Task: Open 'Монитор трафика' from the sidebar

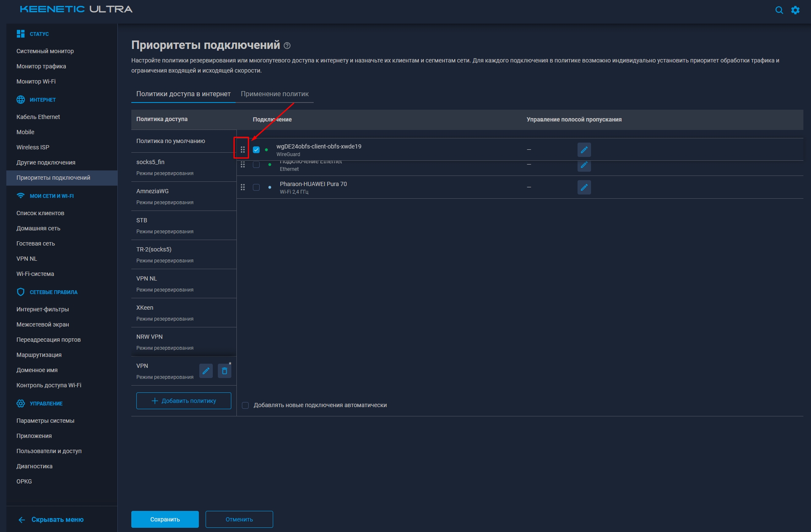Action: point(40,66)
